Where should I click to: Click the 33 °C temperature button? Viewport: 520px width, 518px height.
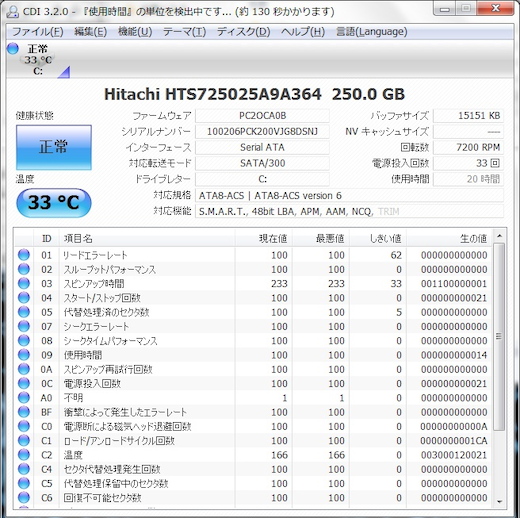tap(54, 203)
